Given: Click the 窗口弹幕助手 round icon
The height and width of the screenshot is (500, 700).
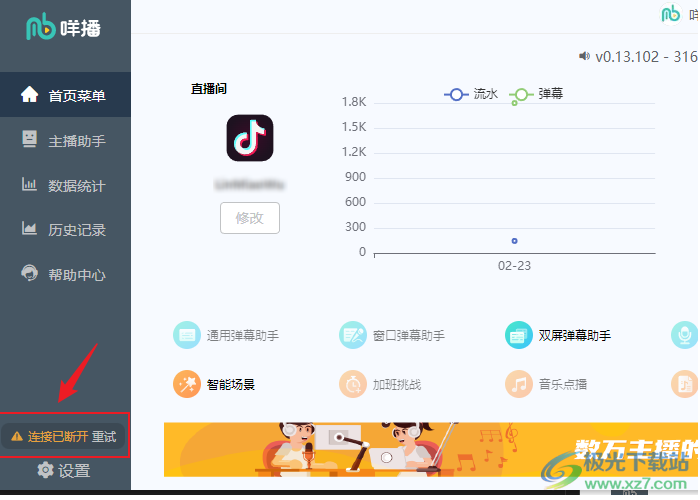Looking at the screenshot, I should pyautogui.click(x=353, y=335).
